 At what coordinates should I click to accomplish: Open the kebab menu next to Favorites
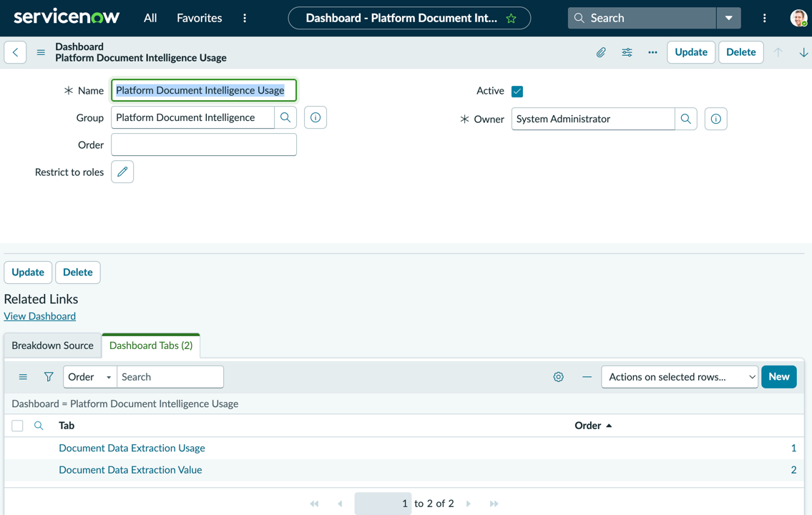pos(245,18)
